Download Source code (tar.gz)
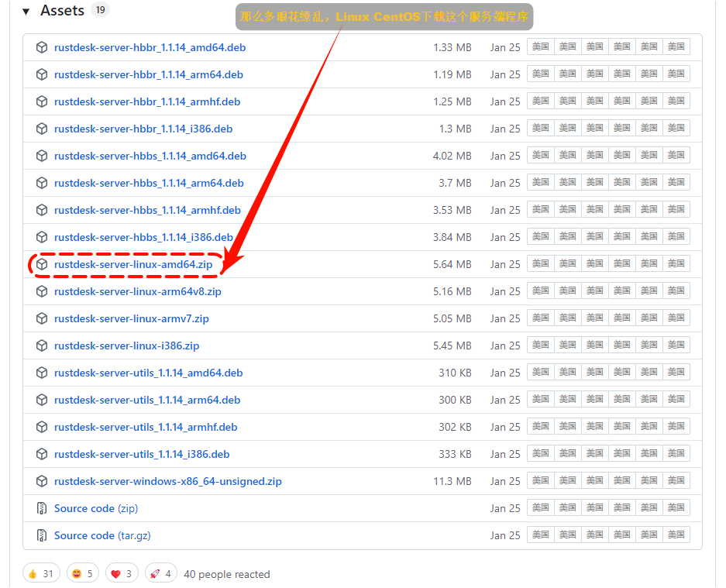Image resolution: width=726 pixels, height=588 pixels. click(x=102, y=535)
